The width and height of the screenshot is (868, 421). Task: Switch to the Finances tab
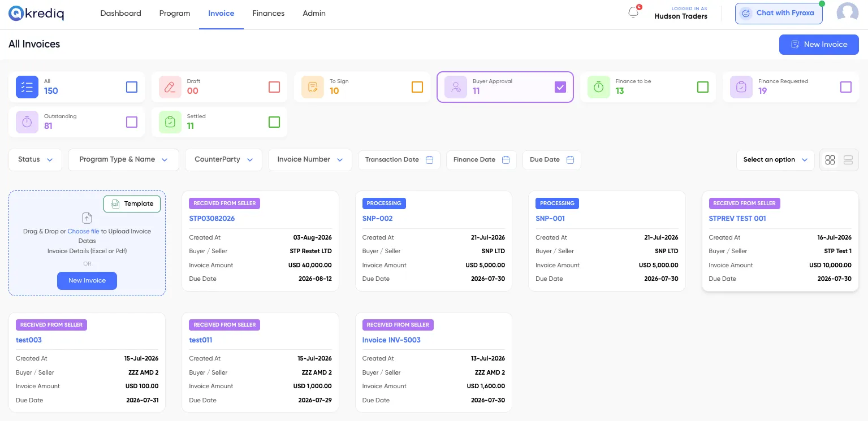tap(269, 13)
